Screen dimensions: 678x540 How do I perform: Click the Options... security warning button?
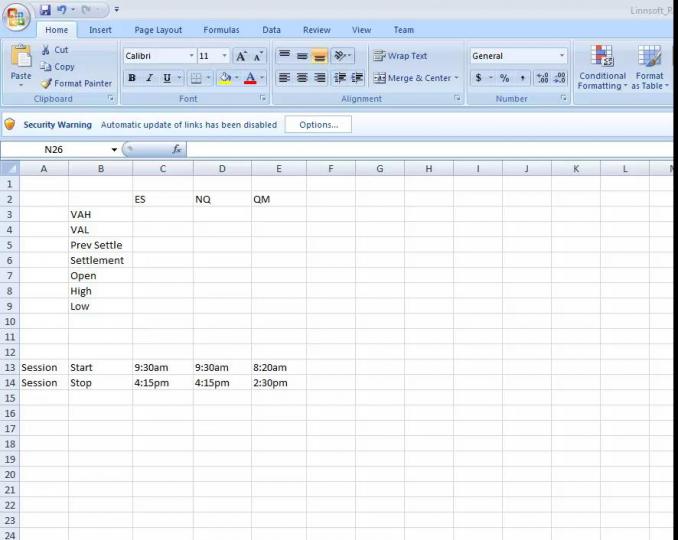tap(318, 125)
